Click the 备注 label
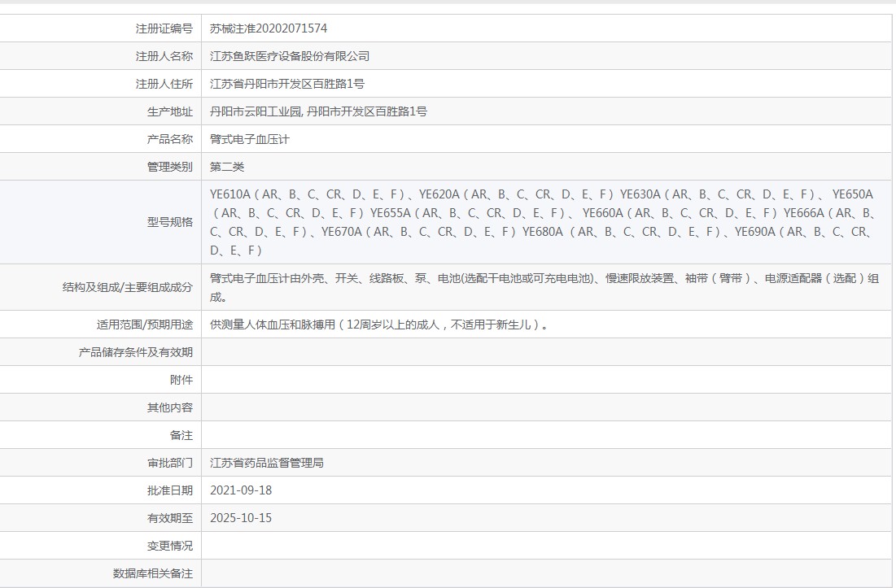This screenshot has height=588, width=896. pyautogui.click(x=181, y=435)
